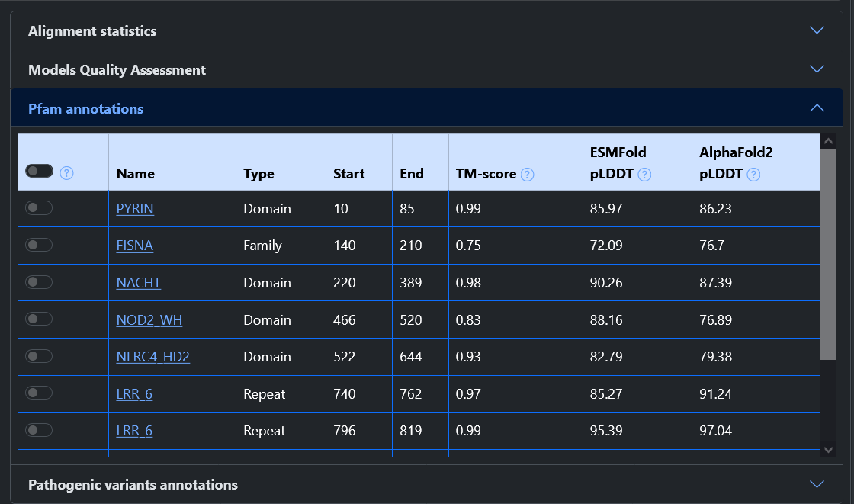Open the NOD2_WH domain link
The height and width of the screenshot is (504, 854).
click(149, 319)
